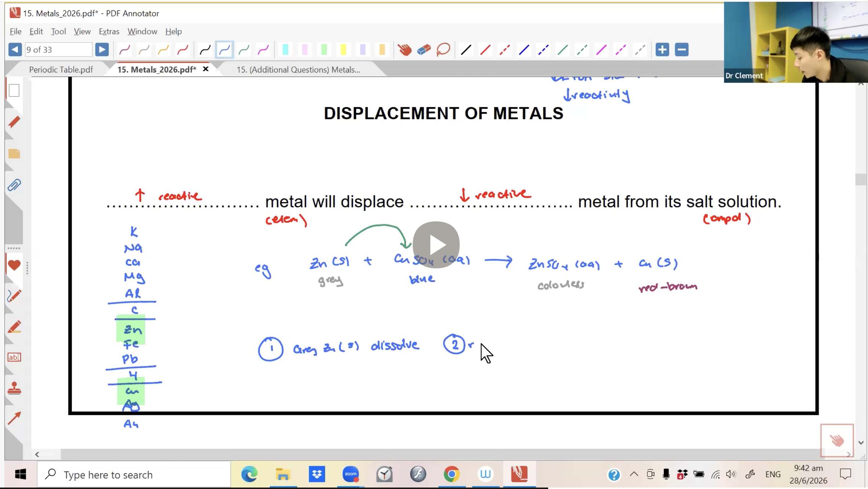This screenshot has height=489, width=868.
Task: Select the purple-red pen preset
Action: pos(125,50)
